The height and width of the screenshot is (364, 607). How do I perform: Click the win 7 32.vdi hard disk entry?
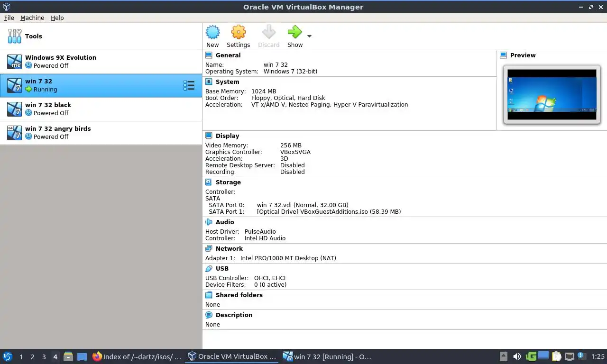pos(303,205)
